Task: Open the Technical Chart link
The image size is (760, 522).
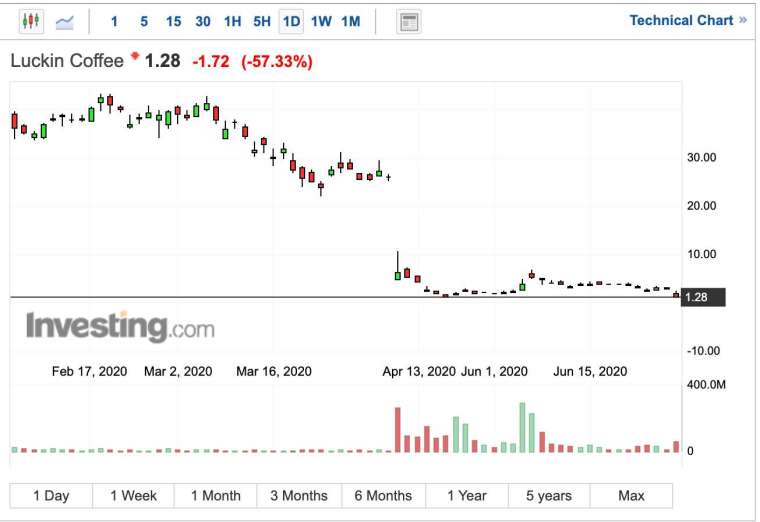Action: click(688, 20)
